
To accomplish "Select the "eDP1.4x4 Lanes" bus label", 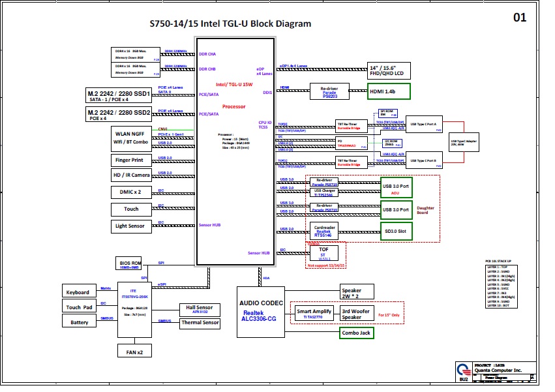I will pyautogui.click(x=293, y=66).
